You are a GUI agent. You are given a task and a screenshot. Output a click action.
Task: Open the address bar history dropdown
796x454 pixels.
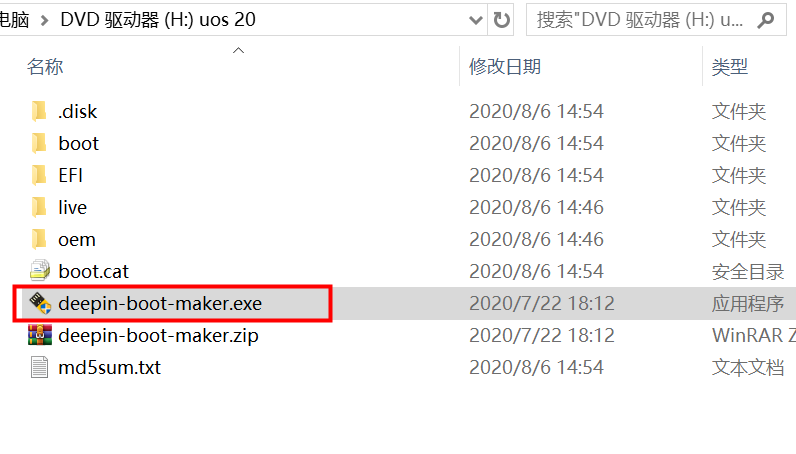click(476, 20)
